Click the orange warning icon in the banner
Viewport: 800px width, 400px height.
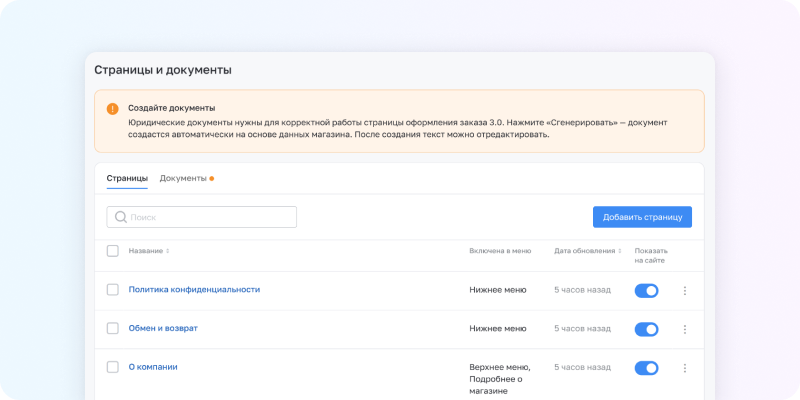point(113,108)
